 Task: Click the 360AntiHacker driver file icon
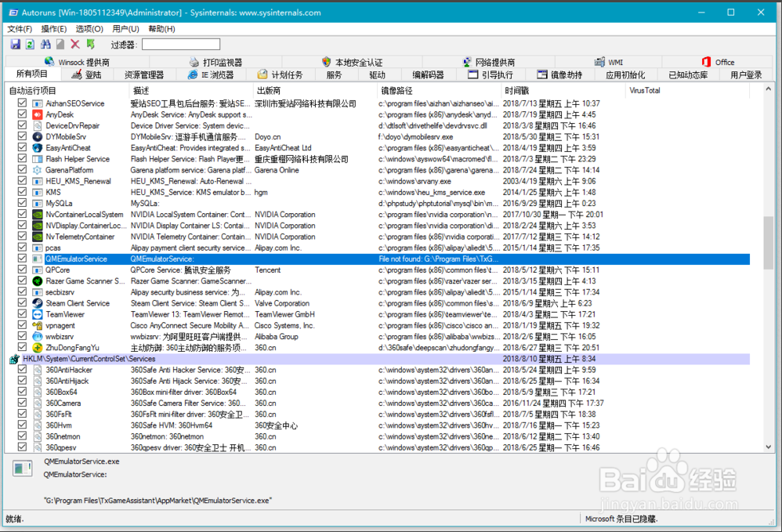click(38, 370)
